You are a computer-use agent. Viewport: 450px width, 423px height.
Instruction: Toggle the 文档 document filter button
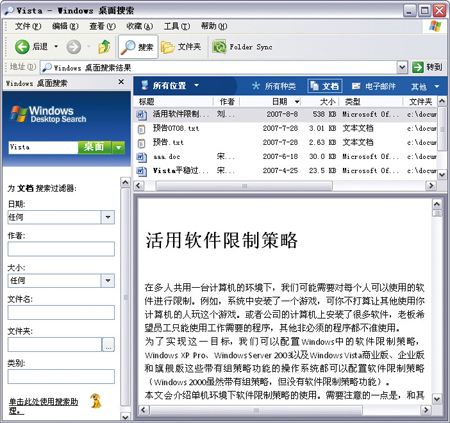[325, 86]
